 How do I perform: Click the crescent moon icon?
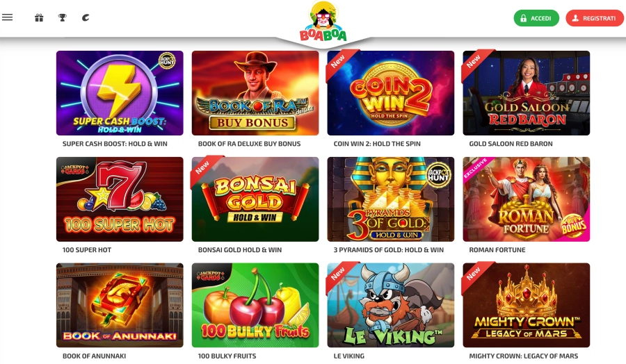[x=86, y=17]
